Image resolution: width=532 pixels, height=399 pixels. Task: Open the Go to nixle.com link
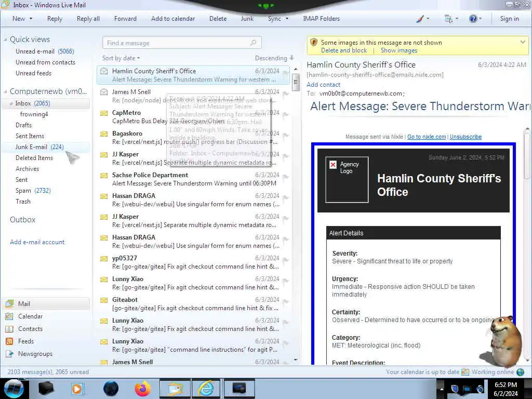tap(427, 137)
